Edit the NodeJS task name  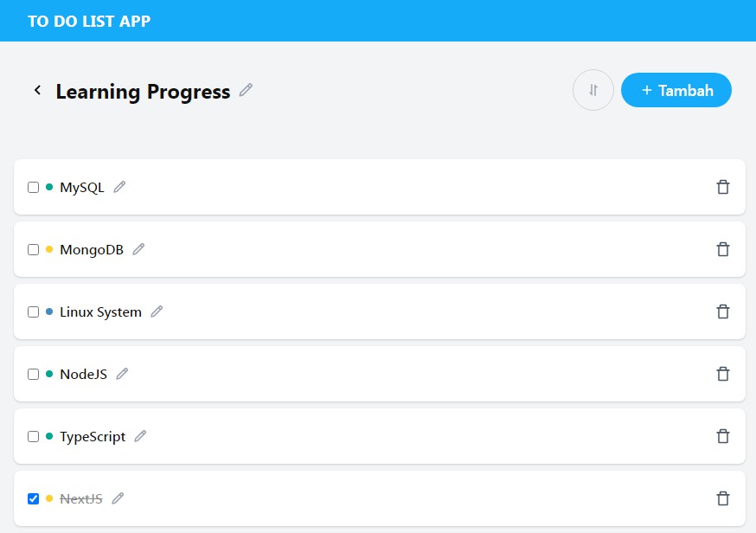click(121, 374)
